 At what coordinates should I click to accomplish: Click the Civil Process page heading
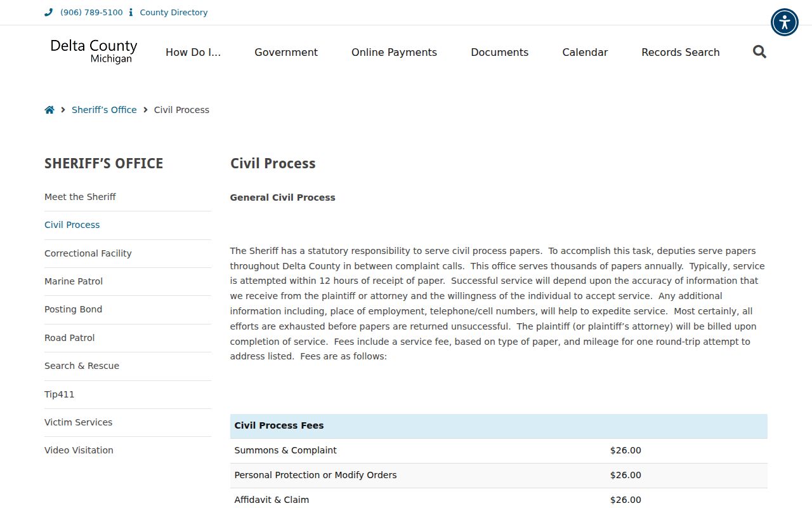tap(273, 163)
